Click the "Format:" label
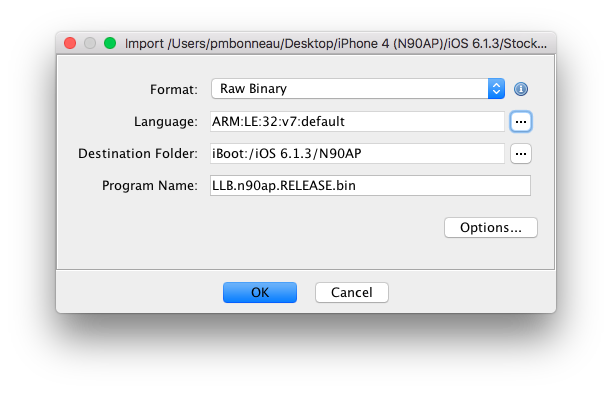The width and height of the screenshot is (612, 393). [174, 89]
